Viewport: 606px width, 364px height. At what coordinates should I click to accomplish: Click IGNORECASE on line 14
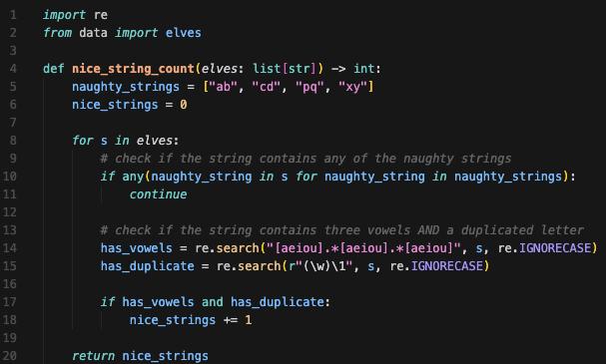[555, 248]
